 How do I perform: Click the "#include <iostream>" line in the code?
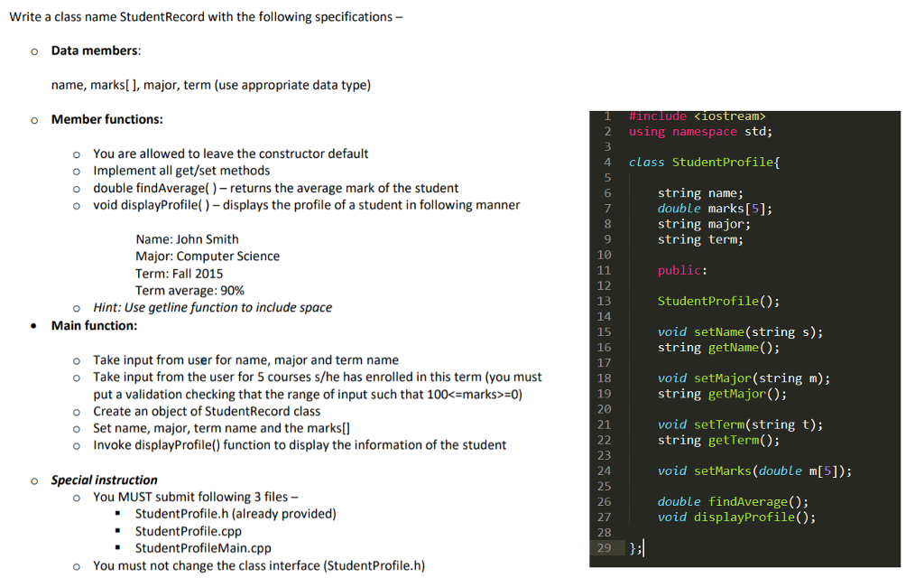tap(697, 117)
